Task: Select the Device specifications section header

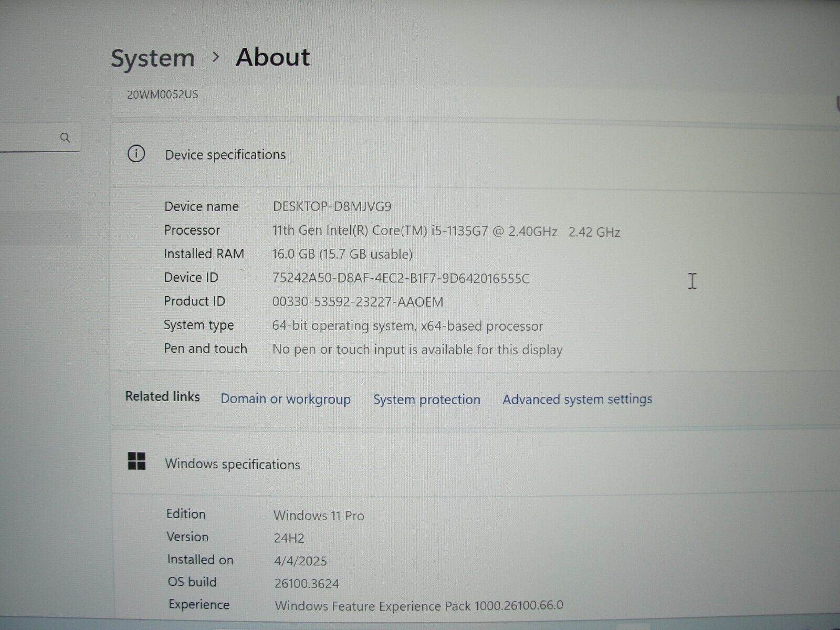Action: click(225, 154)
